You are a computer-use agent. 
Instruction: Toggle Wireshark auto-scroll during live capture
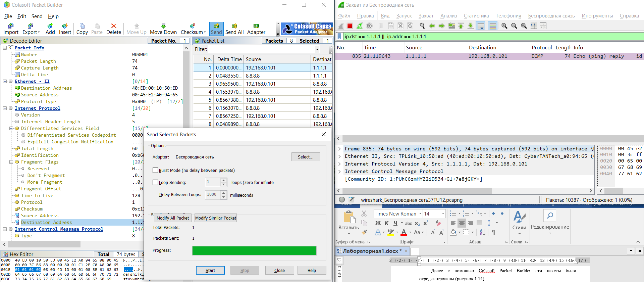click(x=481, y=26)
